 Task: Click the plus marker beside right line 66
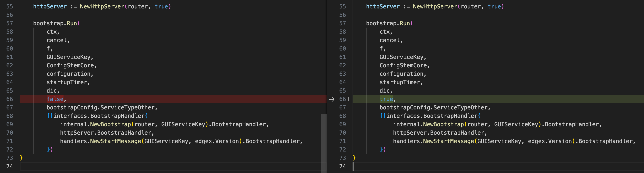click(x=348, y=99)
